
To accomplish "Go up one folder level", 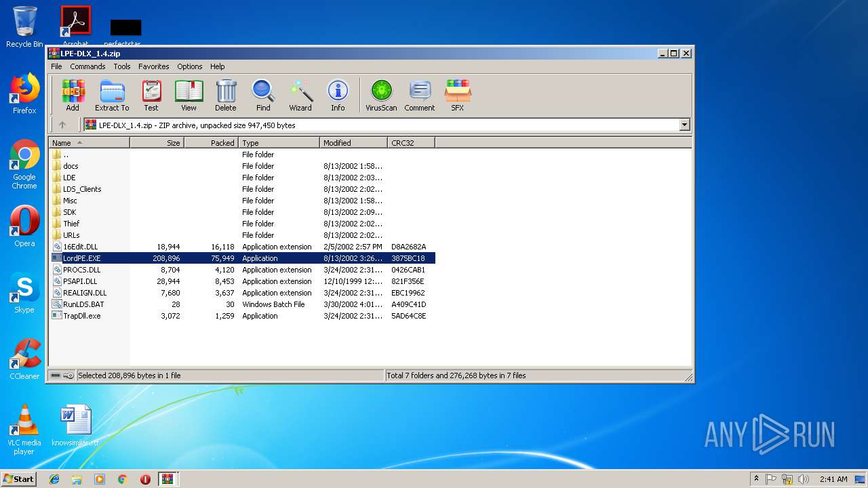I will [x=62, y=125].
